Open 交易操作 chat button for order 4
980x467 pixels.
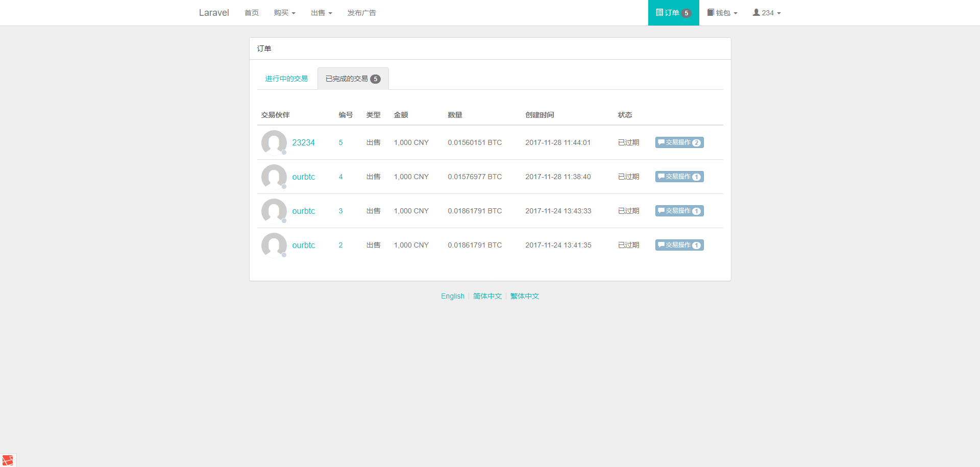(x=679, y=177)
